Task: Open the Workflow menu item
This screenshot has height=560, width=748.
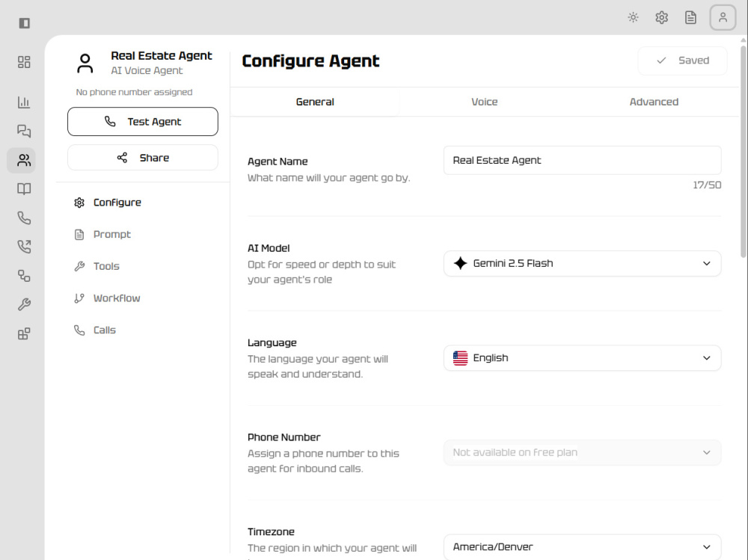Action: pos(107,298)
